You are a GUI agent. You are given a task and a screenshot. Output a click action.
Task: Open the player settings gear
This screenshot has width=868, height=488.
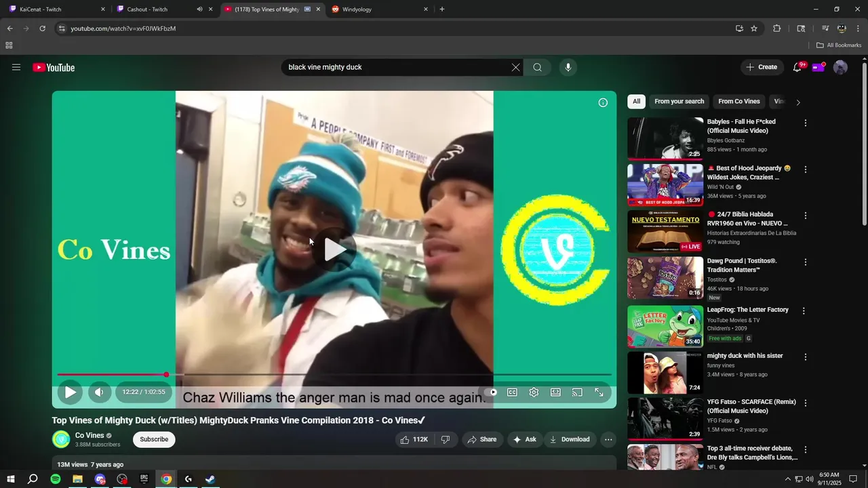534,392
